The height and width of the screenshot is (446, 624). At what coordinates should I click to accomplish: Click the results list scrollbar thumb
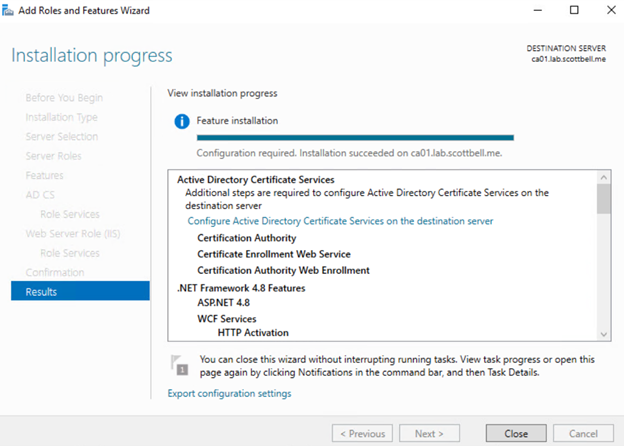tap(603, 198)
